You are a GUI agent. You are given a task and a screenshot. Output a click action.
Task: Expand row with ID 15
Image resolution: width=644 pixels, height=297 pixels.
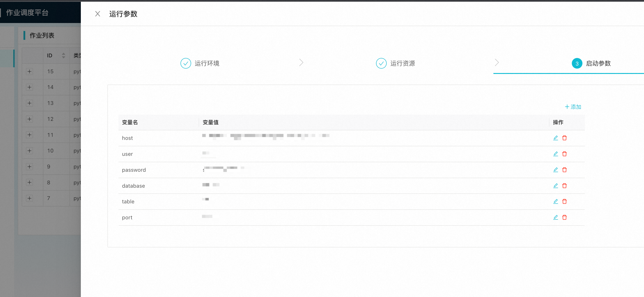point(29,71)
